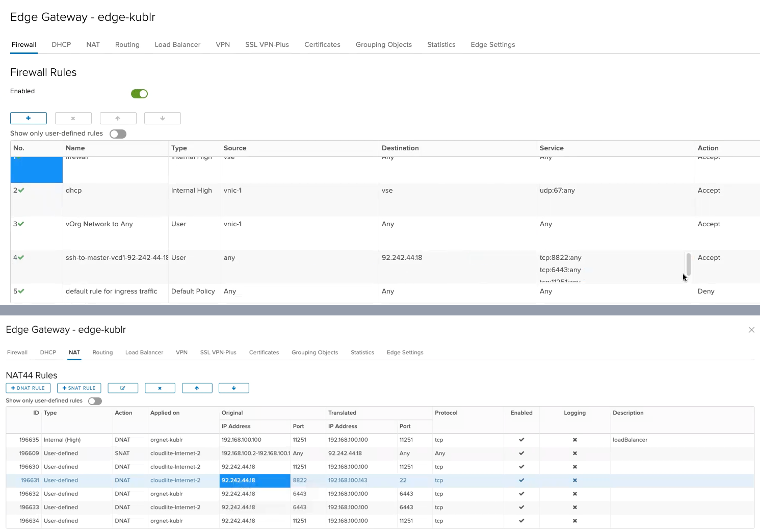Image resolution: width=760 pixels, height=532 pixels.
Task: Open Load Balancer tab in top window
Action: point(177,45)
